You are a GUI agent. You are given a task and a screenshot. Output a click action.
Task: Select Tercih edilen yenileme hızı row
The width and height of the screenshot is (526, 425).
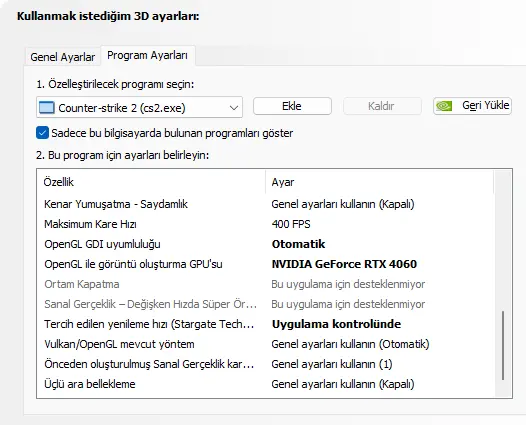point(265,324)
